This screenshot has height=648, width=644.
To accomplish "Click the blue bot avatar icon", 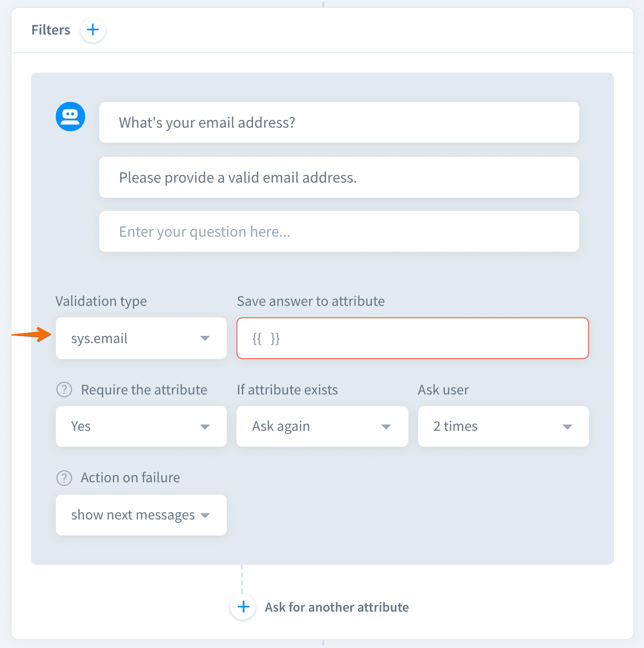I will tap(70, 117).
